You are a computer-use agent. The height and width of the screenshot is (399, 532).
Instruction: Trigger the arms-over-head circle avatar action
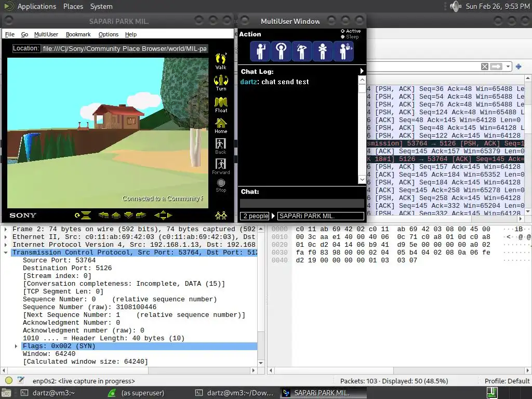[281, 51]
